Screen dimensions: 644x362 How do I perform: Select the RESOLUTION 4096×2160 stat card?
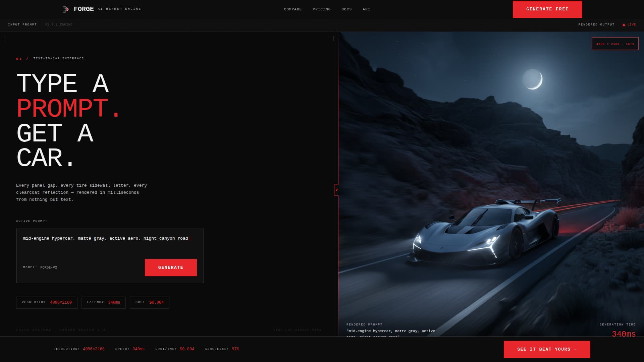(x=47, y=302)
